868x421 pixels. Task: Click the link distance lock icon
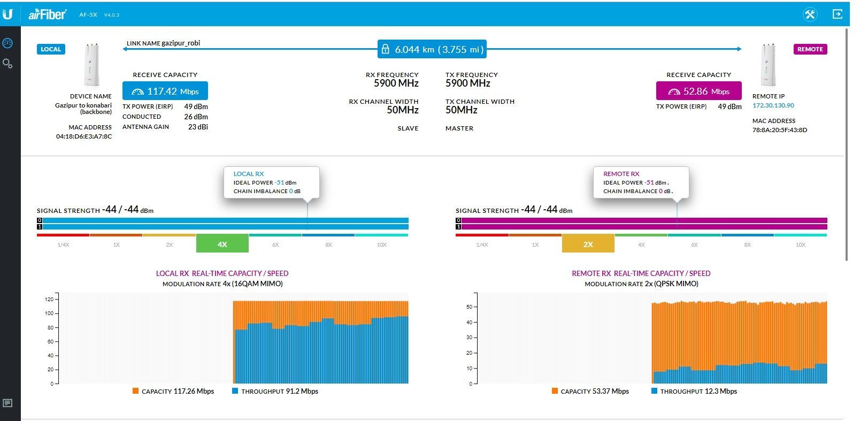(385, 49)
